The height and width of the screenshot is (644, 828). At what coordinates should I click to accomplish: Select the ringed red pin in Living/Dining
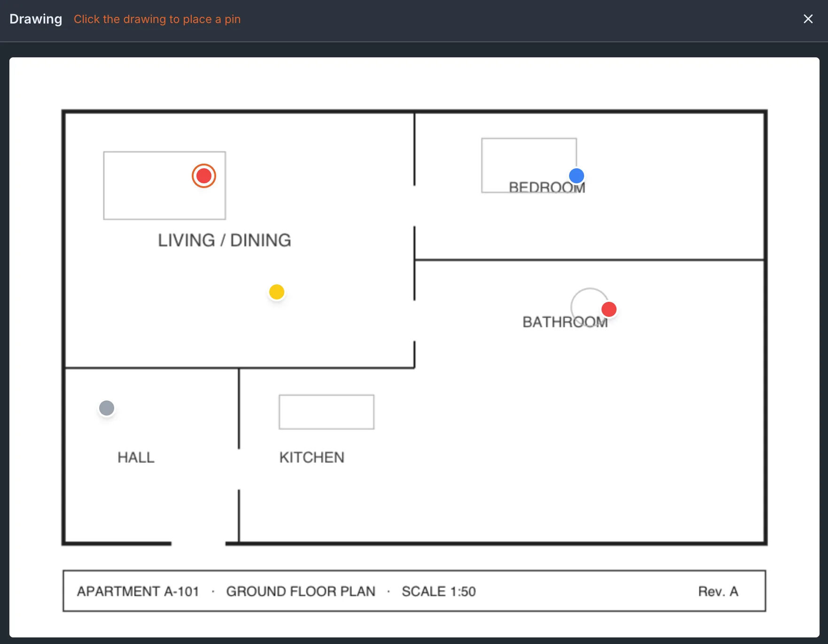204,176
